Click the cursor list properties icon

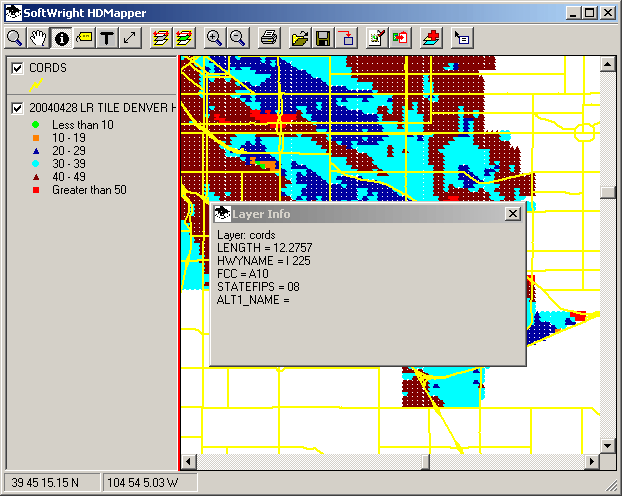click(x=462, y=38)
